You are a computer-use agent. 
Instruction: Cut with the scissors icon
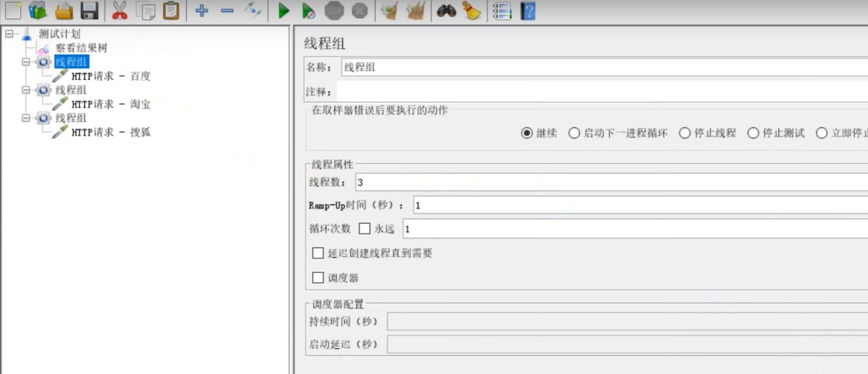pyautogui.click(x=120, y=10)
